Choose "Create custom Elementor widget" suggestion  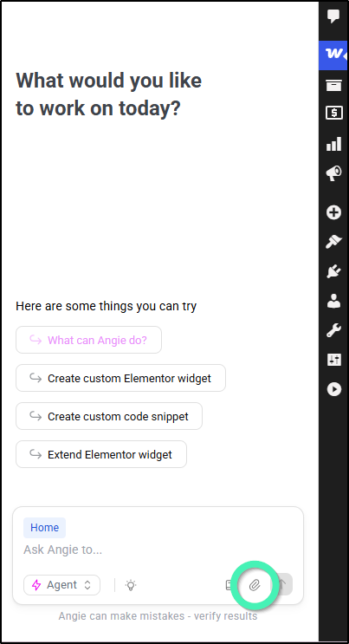point(120,378)
